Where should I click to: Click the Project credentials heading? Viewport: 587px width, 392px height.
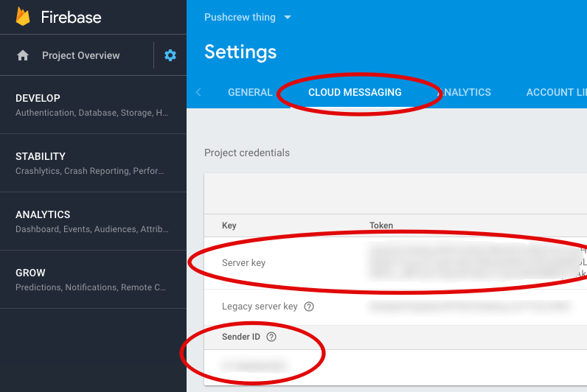pos(247,153)
